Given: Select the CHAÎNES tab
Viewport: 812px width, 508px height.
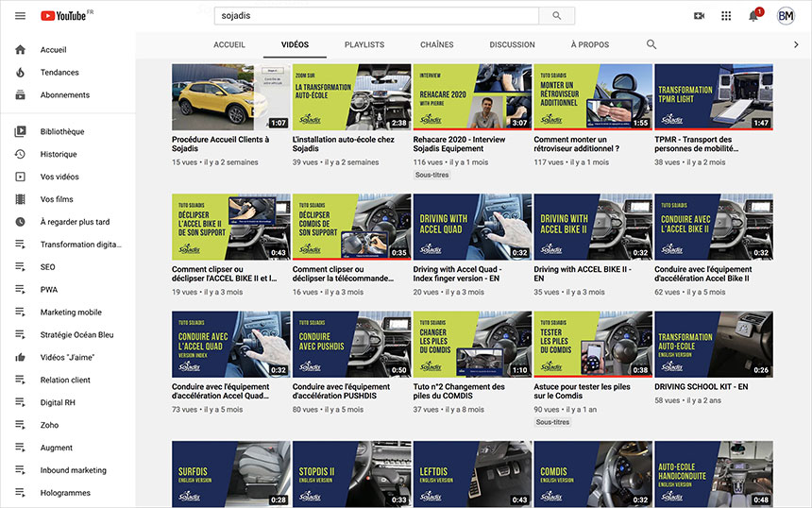Looking at the screenshot, I should click(436, 44).
